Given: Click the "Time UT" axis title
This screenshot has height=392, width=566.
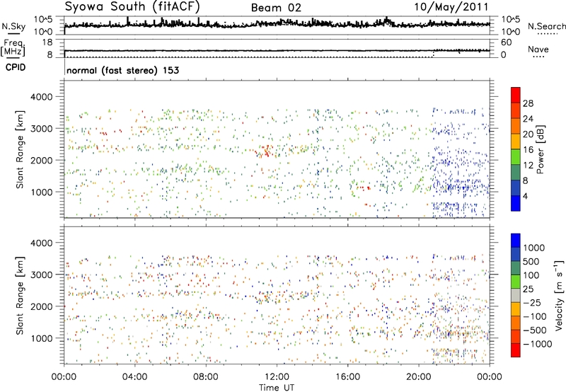Looking at the screenshot, I should (277, 388).
